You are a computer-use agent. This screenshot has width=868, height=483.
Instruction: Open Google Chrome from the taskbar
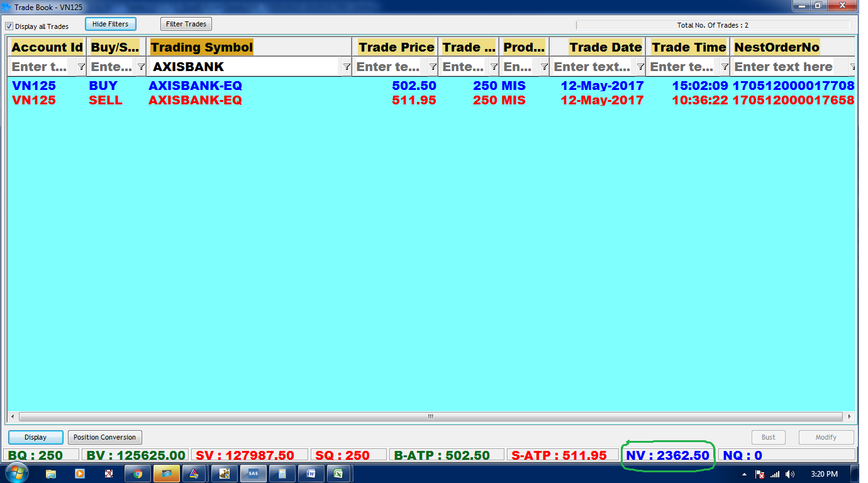click(x=138, y=474)
